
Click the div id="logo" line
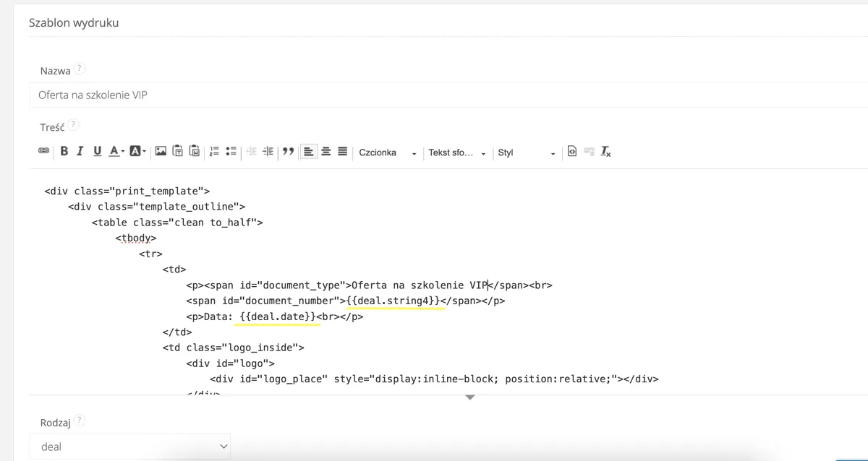click(x=230, y=363)
